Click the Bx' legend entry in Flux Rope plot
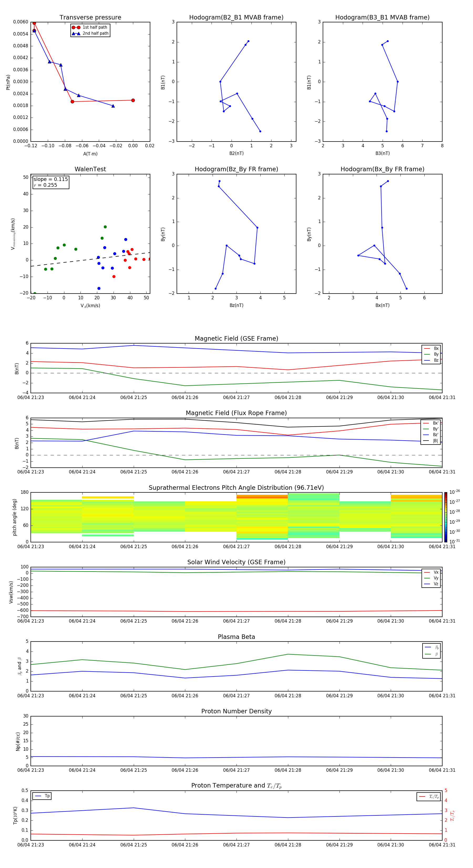This screenshot has width=473, height=868. pyautogui.click(x=431, y=423)
